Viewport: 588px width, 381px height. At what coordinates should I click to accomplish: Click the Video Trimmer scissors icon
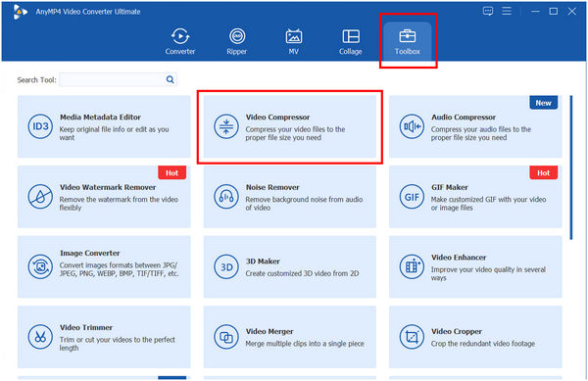pyautogui.click(x=40, y=337)
